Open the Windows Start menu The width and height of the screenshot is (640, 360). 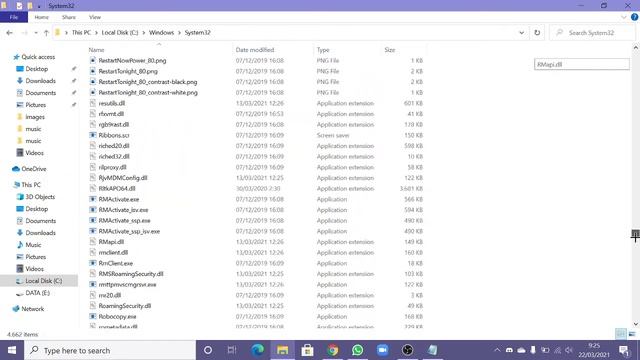coord(12,350)
